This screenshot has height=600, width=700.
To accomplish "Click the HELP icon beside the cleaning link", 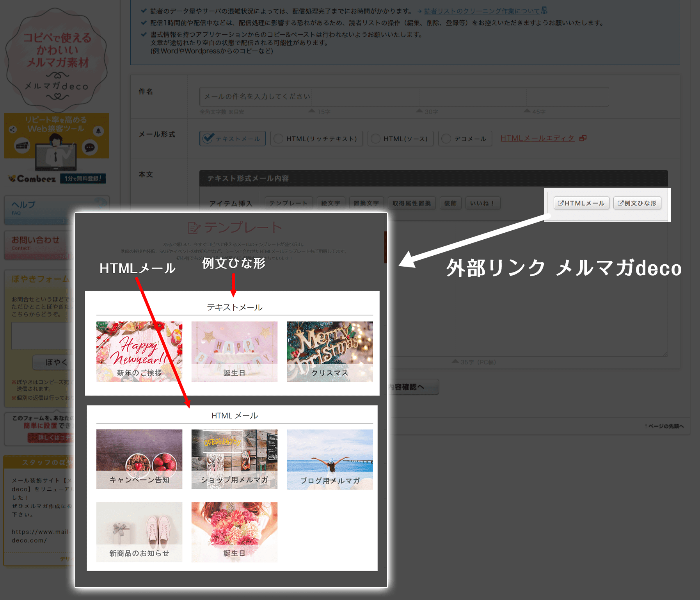I will pyautogui.click(x=545, y=11).
